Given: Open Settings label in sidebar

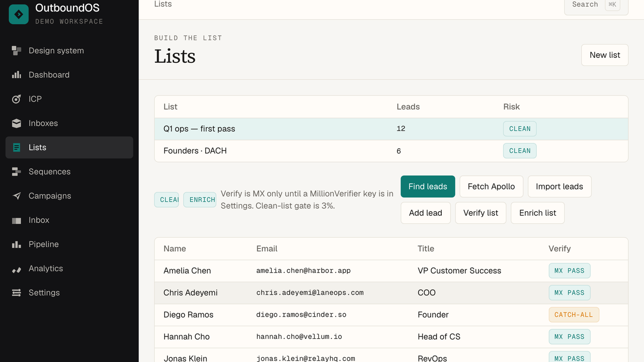Looking at the screenshot, I should tap(44, 293).
